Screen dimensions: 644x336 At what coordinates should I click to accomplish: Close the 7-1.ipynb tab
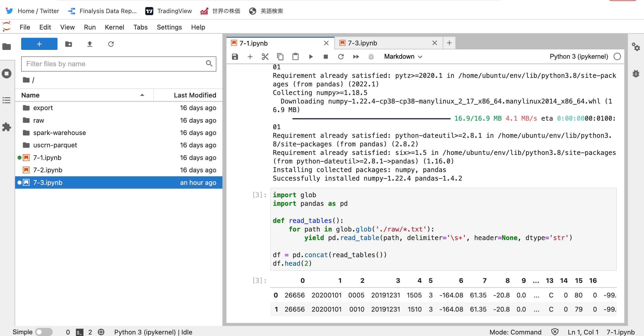click(326, 43)
